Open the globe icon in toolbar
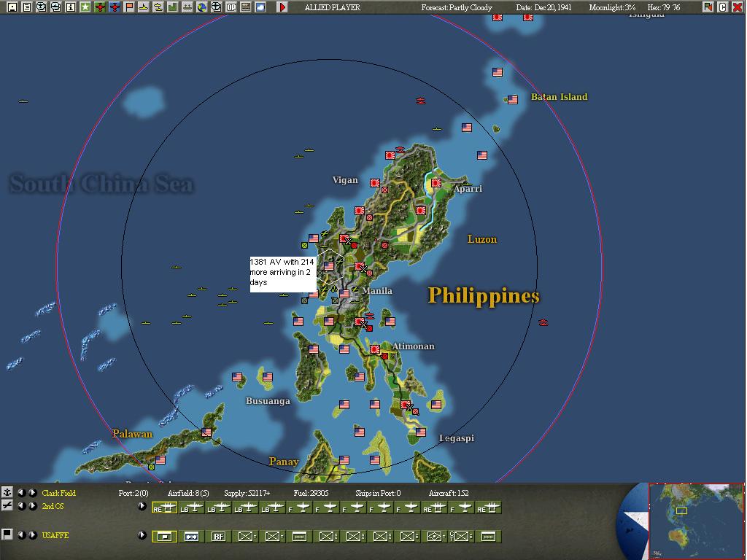This screenshot has height=560, width=747. coord(202,7)
